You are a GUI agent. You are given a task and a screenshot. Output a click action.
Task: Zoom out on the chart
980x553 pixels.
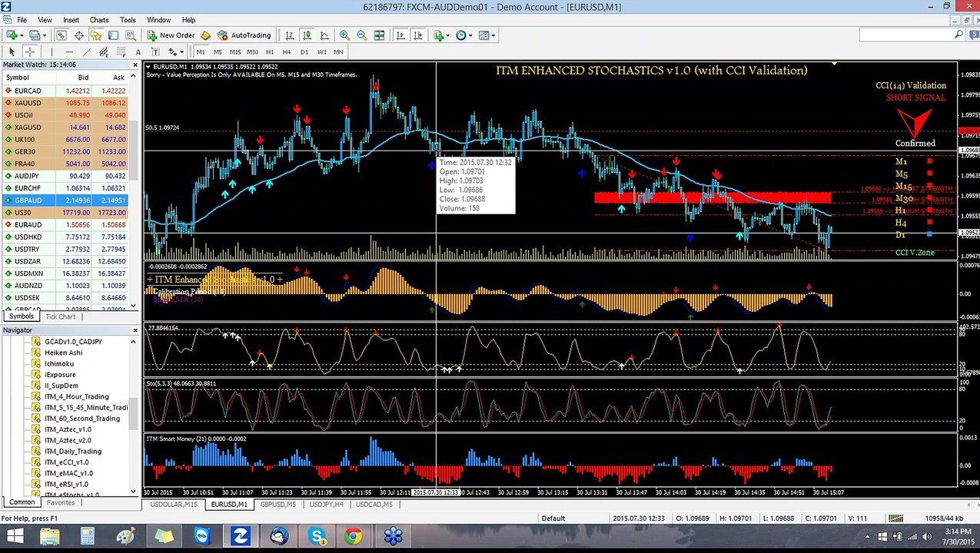(x=361, y=35)
